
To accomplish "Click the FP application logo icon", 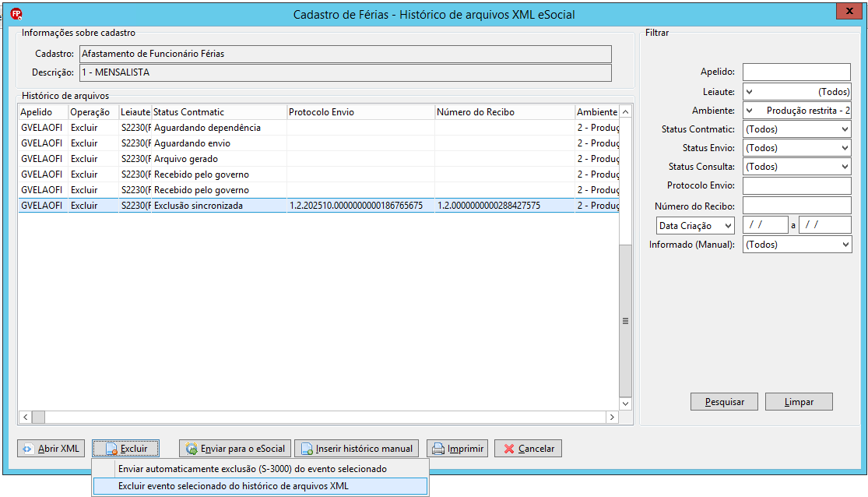I will pos(16,14).
